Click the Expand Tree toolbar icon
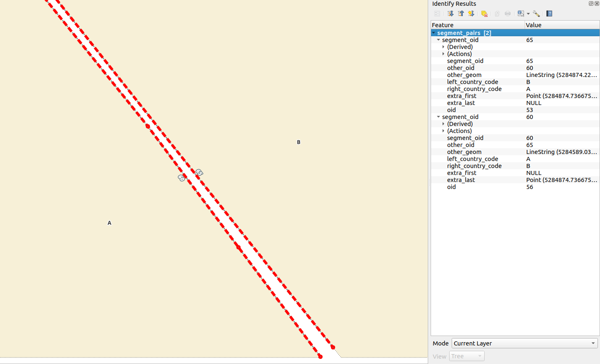This screenshot has width=600, height=364. (450, 14)
